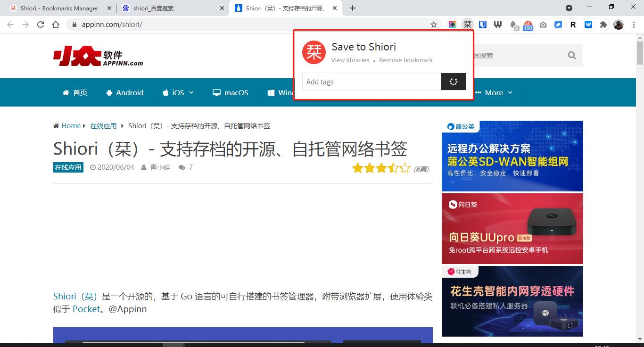This screenshot has height=347, width=644.
Task: Open Chrome's three-dot menu
Action: [634, 24]
